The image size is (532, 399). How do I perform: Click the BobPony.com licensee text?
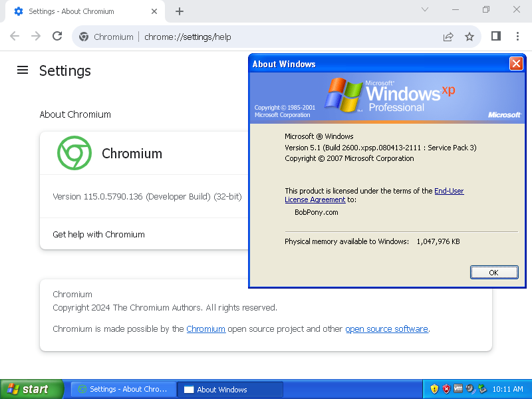click(x=317, y=212)
